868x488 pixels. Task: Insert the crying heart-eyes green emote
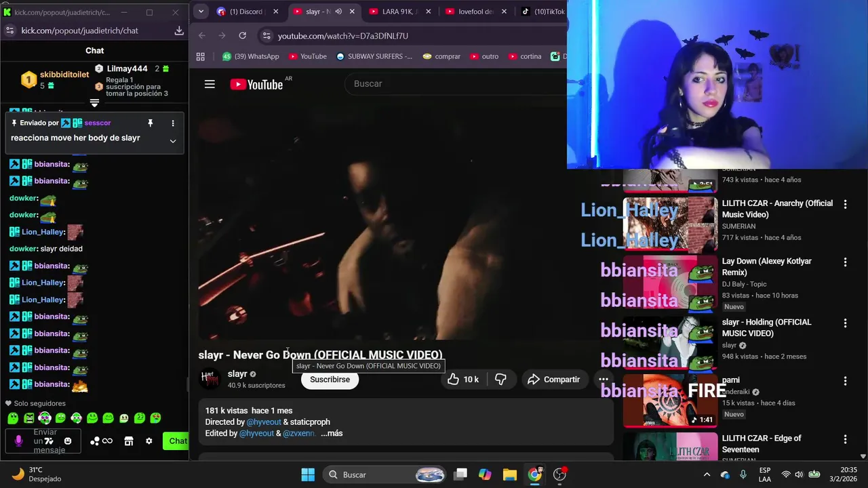(x=155, y=418)
